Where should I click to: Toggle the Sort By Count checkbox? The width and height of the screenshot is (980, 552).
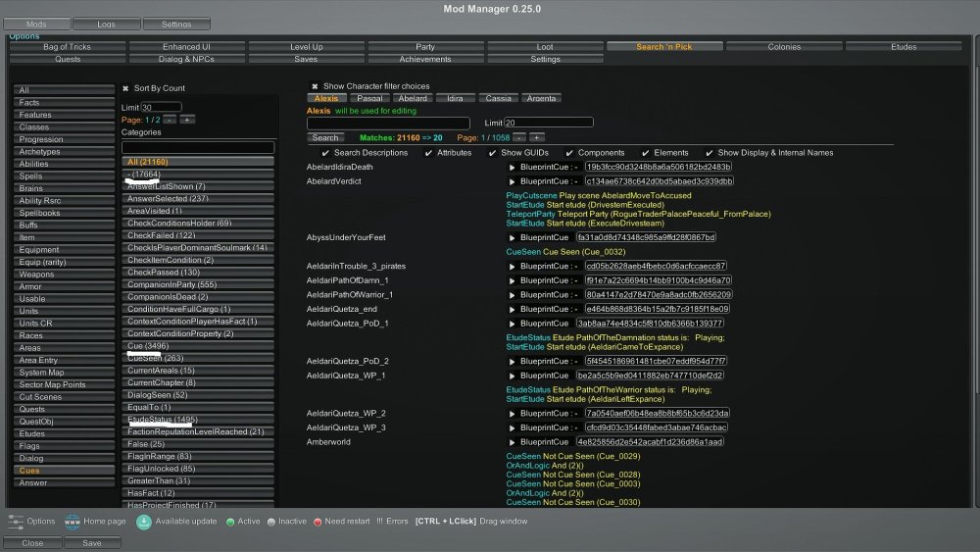click(125, 88)
